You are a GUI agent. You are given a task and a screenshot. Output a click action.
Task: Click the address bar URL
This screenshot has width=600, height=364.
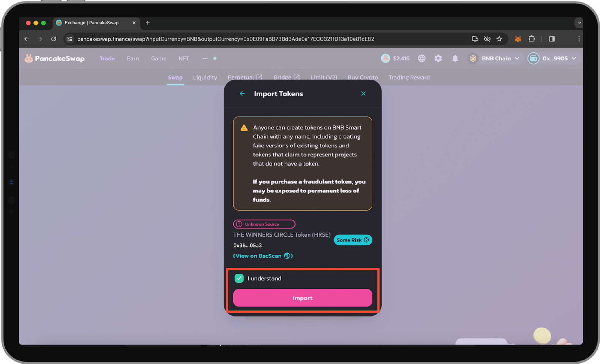coord(226,39)
